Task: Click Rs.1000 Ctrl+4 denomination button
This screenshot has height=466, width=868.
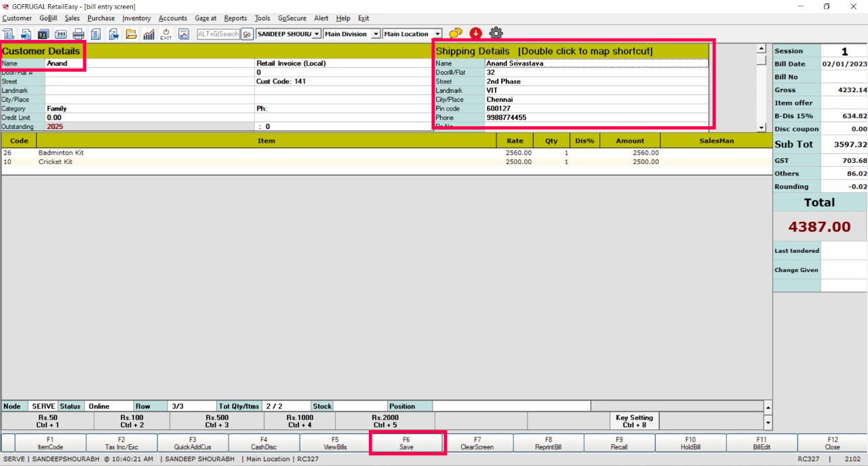Action: 300,421
